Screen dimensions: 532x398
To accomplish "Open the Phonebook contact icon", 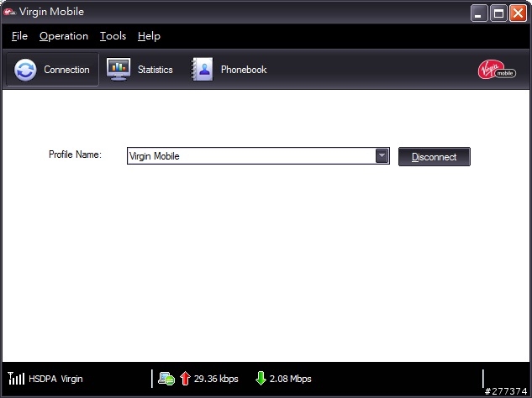I will pos(202,69).
